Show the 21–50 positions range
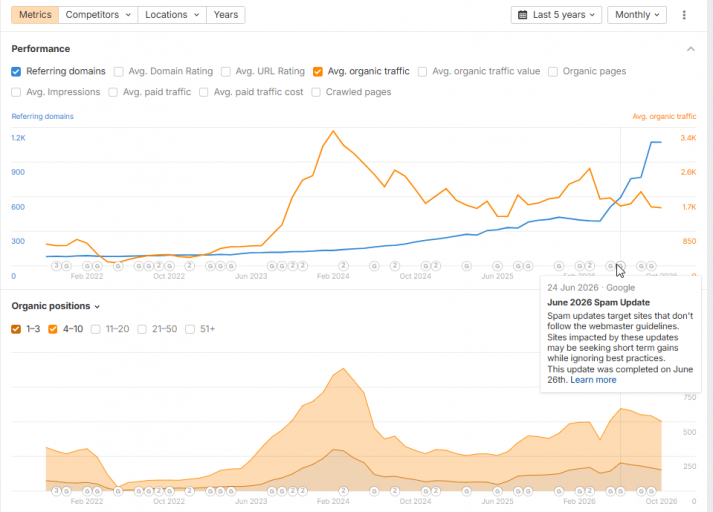 click(x=142, y=329)
